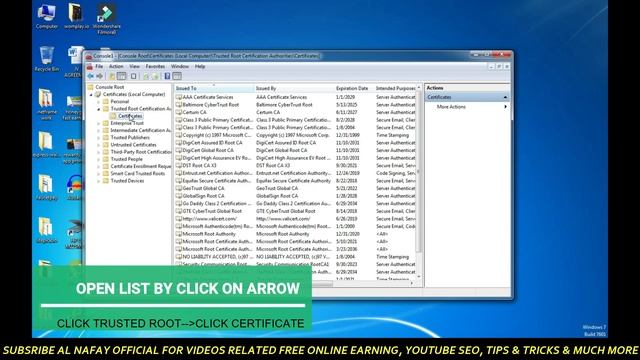Screen dimensions: 640x360
Task: Click the Forward arrow in the console toolbar
Action: (99, 76)
